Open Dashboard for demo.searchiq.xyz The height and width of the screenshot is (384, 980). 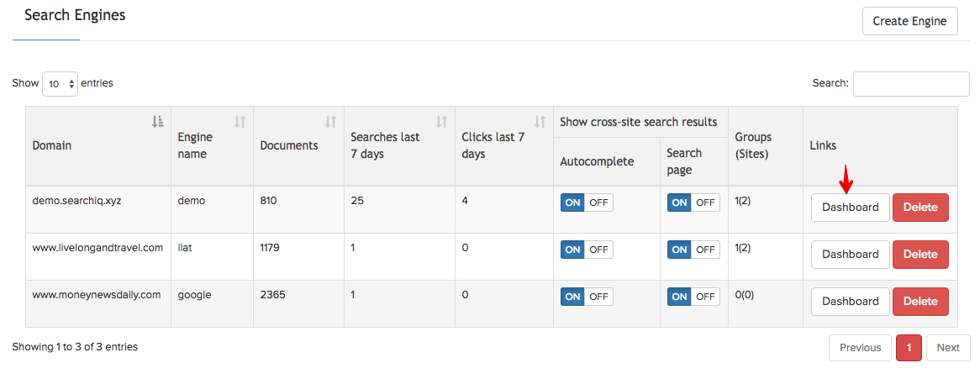tap(850, 208)
